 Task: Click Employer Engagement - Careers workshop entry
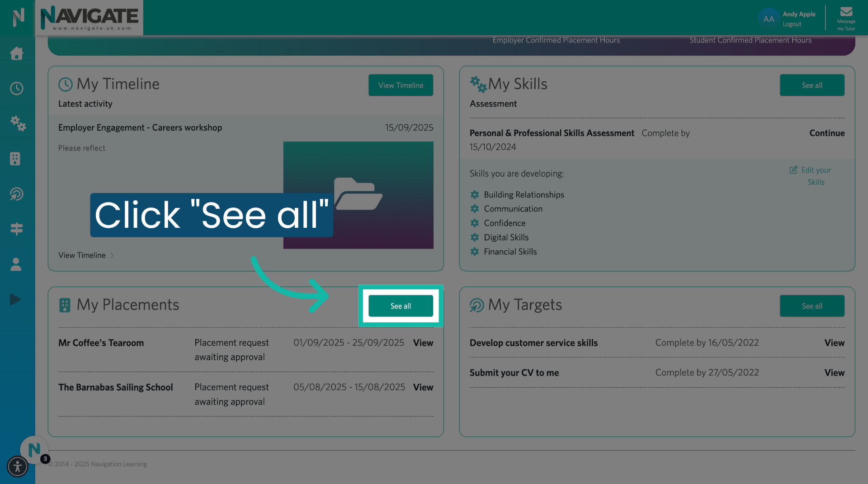(x=140, y=127)
